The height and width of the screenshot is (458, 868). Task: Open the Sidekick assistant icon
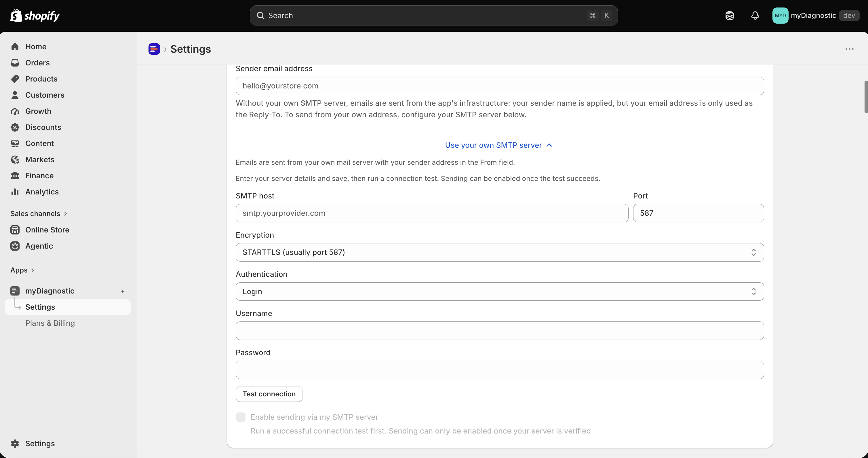coord(730,16)
